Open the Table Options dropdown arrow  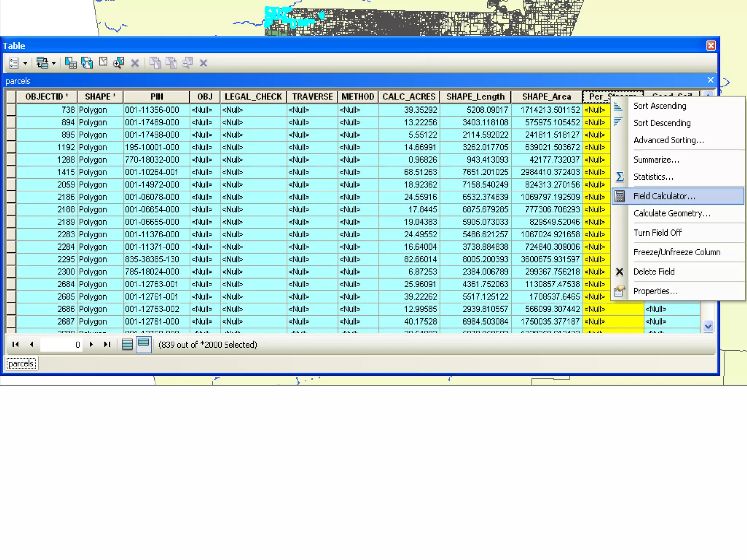tap(25, 63)
